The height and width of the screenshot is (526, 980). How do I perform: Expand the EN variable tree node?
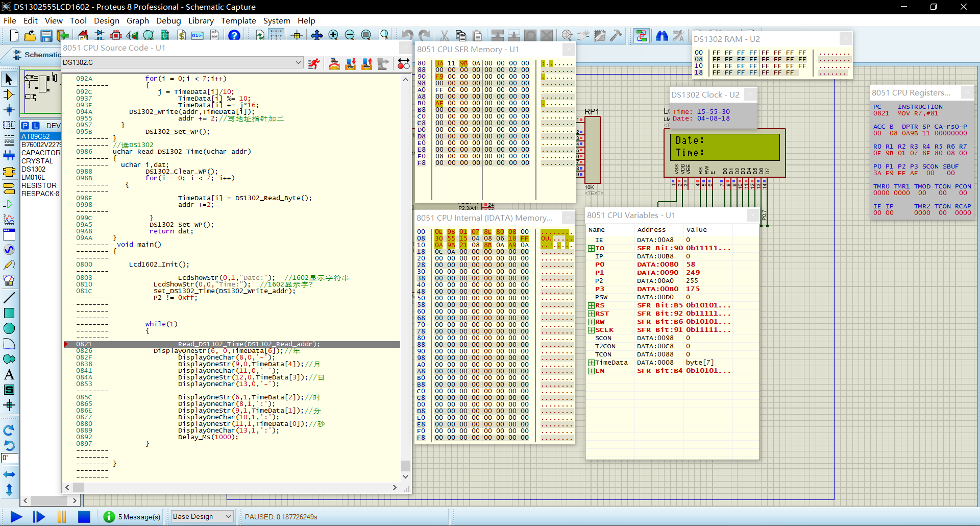point(591,371)
